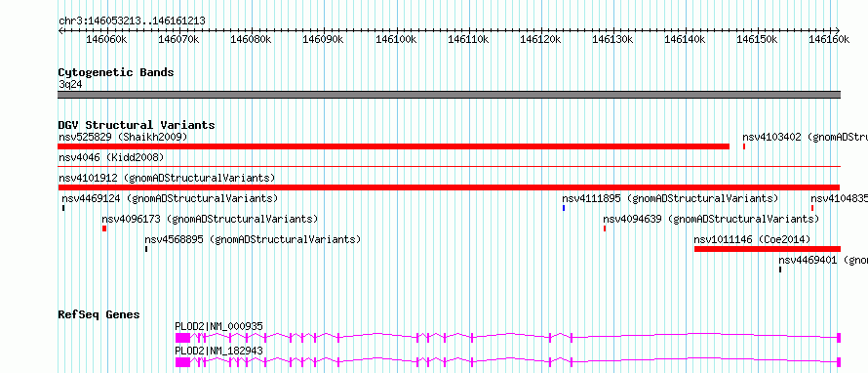Click the 146100k ruler position

point(396,39)
